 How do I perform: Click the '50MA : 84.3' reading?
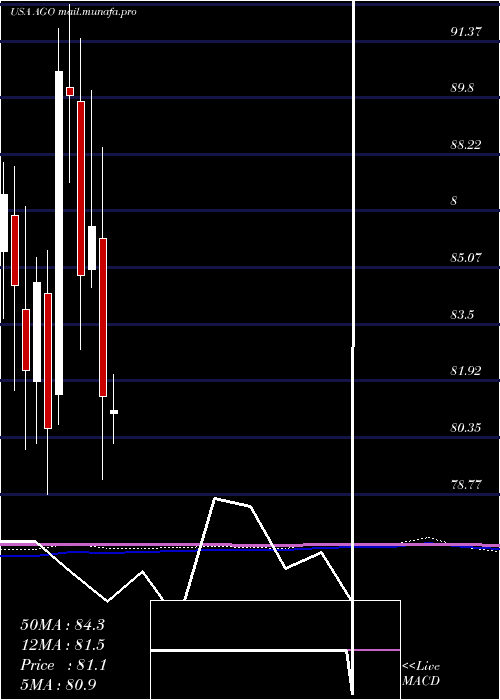pyautogui.click(x=62, y=625)
